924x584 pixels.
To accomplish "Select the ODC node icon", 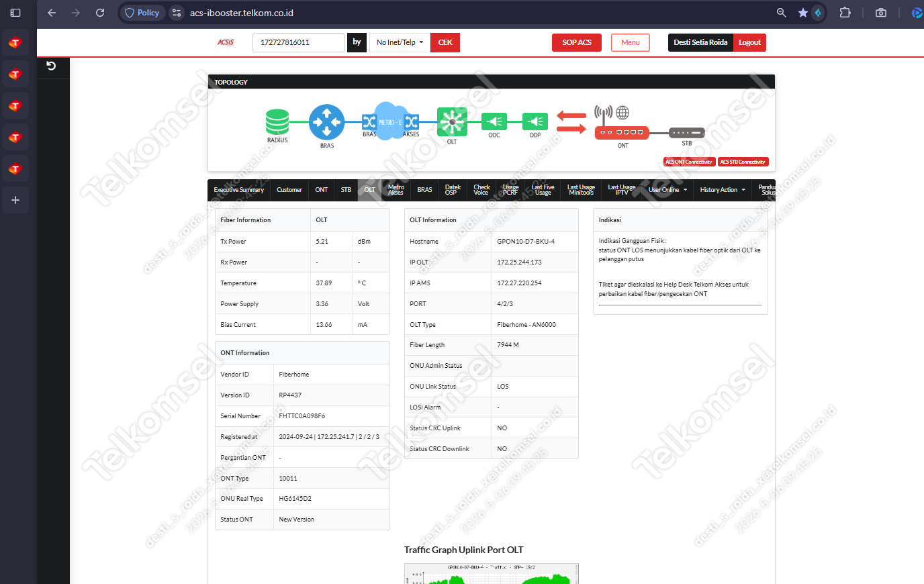I will [x=494, y=121].
